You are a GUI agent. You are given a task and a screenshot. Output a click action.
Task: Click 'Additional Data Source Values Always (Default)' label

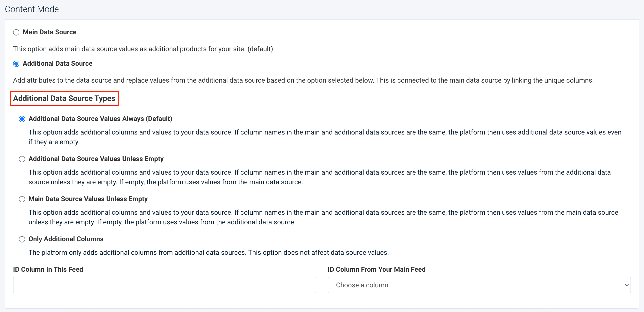[100, 119]
